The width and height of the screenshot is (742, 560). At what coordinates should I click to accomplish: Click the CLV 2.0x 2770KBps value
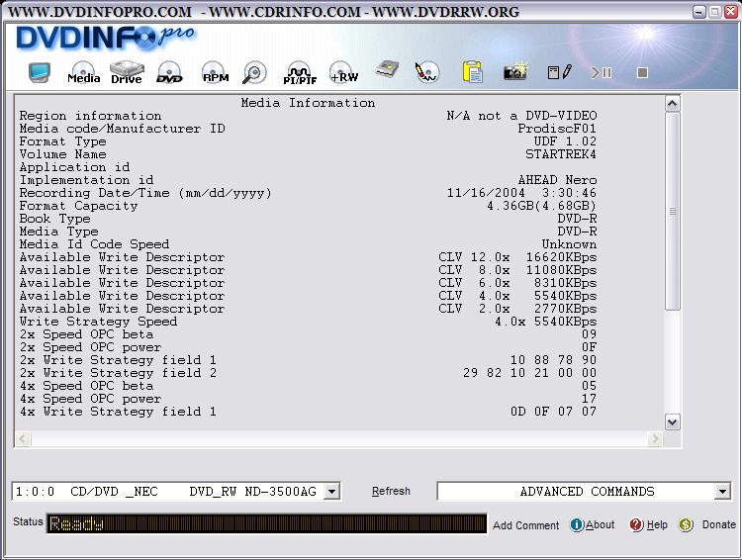tap(517, 309)
